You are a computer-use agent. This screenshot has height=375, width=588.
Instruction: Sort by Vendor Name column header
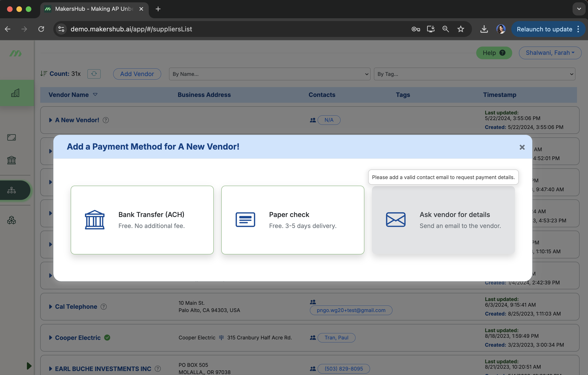pyautogui.click(x=69, y=95)
